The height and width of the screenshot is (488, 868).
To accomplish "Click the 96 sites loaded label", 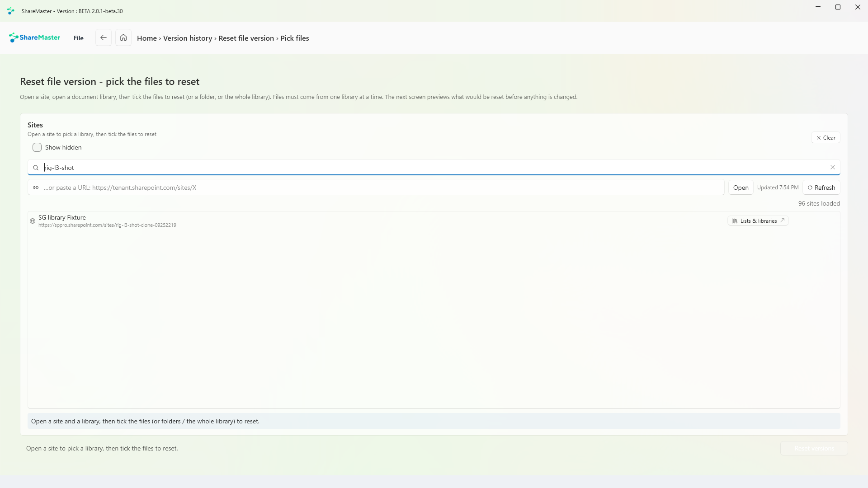I will 819,204.
